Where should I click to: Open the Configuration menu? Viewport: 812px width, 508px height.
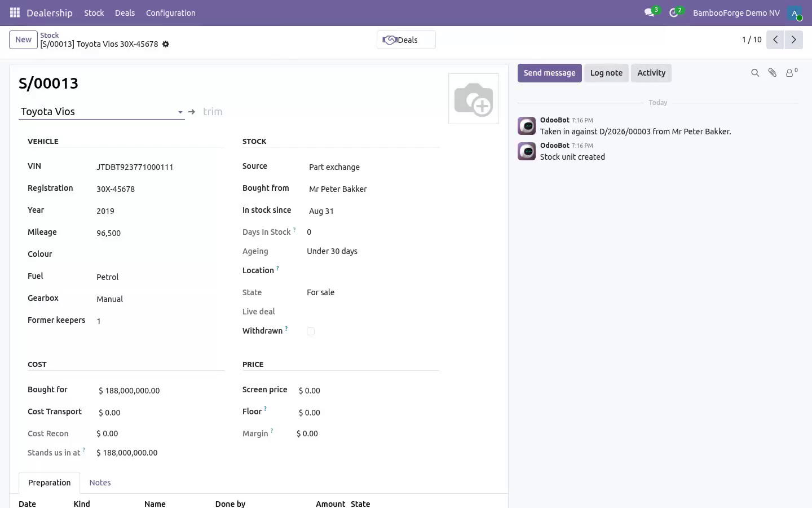(171, 13)
